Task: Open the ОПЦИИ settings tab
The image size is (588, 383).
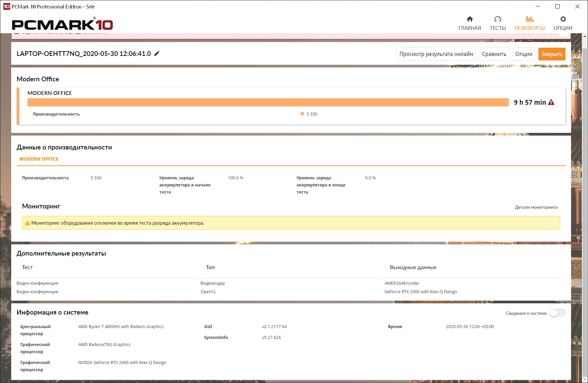Action: (563, 23)
